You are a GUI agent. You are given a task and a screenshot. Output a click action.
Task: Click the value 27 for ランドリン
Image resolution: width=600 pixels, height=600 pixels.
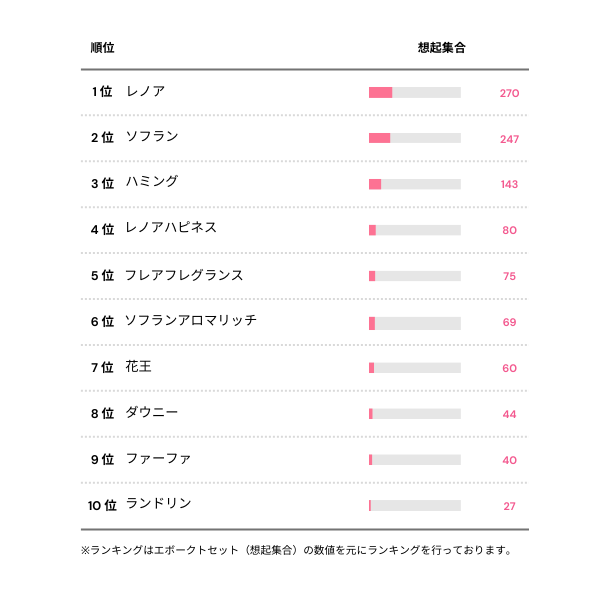pyautogui.click(x=509, y=506)
